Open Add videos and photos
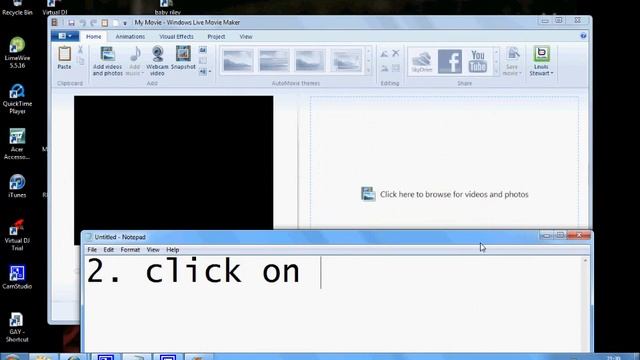640x360 pixels. point(107,61)
